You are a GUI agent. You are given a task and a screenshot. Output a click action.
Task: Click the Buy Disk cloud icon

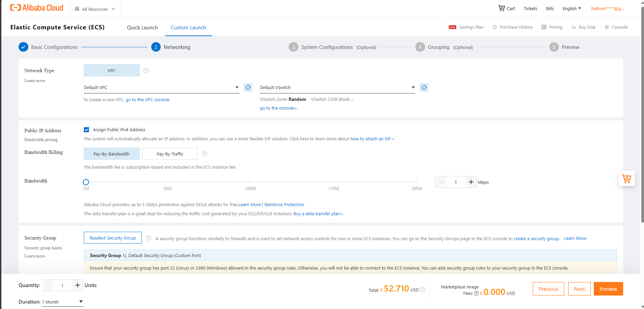tap(574, 27)
